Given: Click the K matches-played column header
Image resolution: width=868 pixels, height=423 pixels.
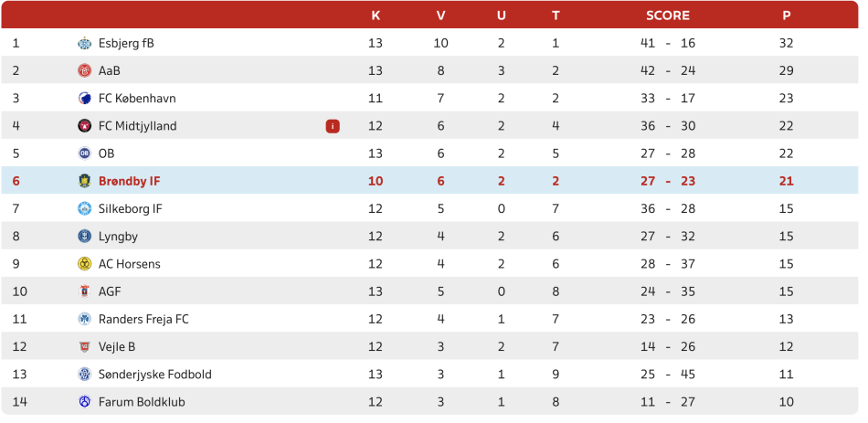Looking at the screenshot, I should (x=376, y=16).
